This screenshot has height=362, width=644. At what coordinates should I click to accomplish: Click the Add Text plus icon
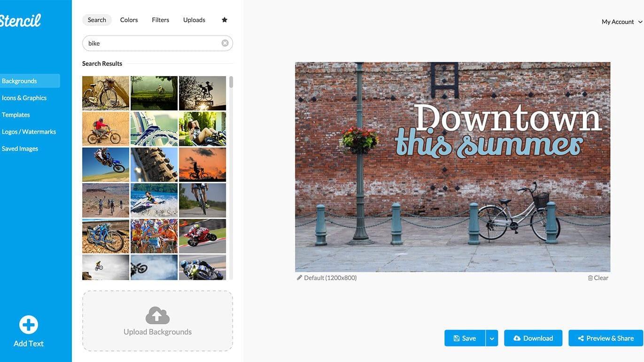29,324
